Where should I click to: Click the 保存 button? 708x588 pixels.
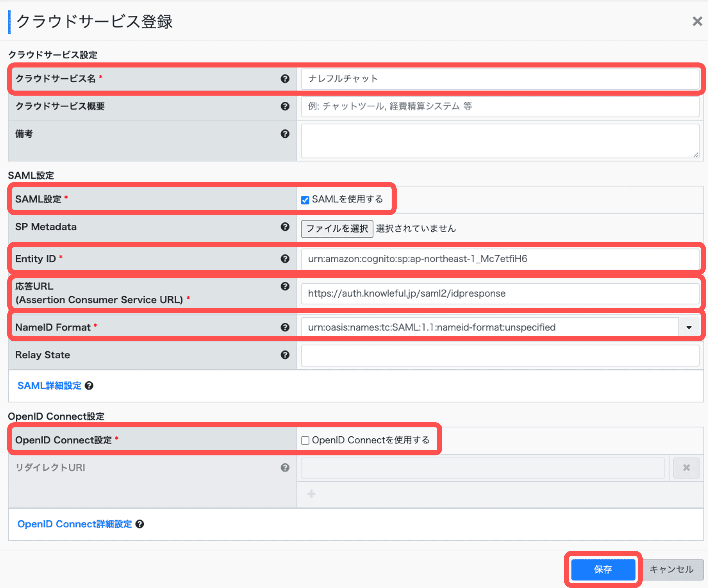pos(603,570)
